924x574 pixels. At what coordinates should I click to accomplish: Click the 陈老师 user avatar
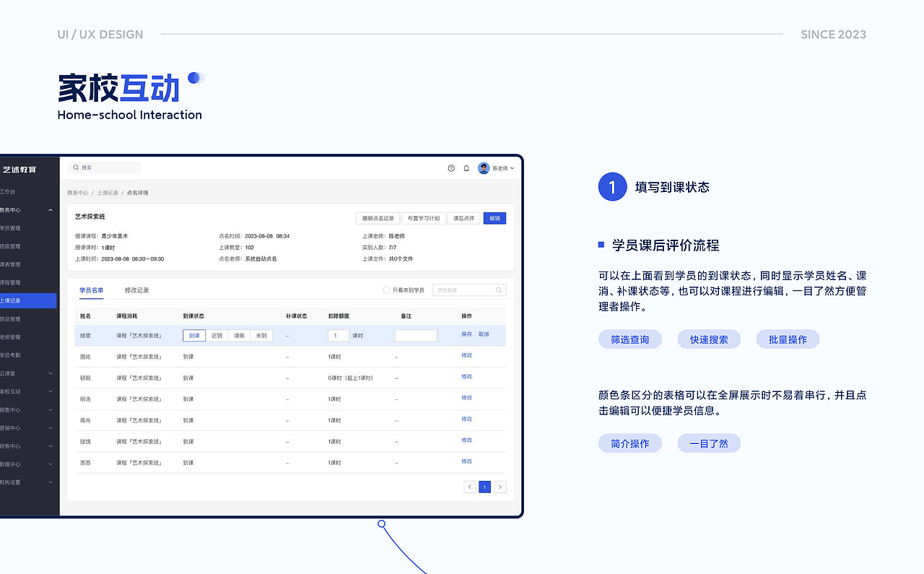484,168
